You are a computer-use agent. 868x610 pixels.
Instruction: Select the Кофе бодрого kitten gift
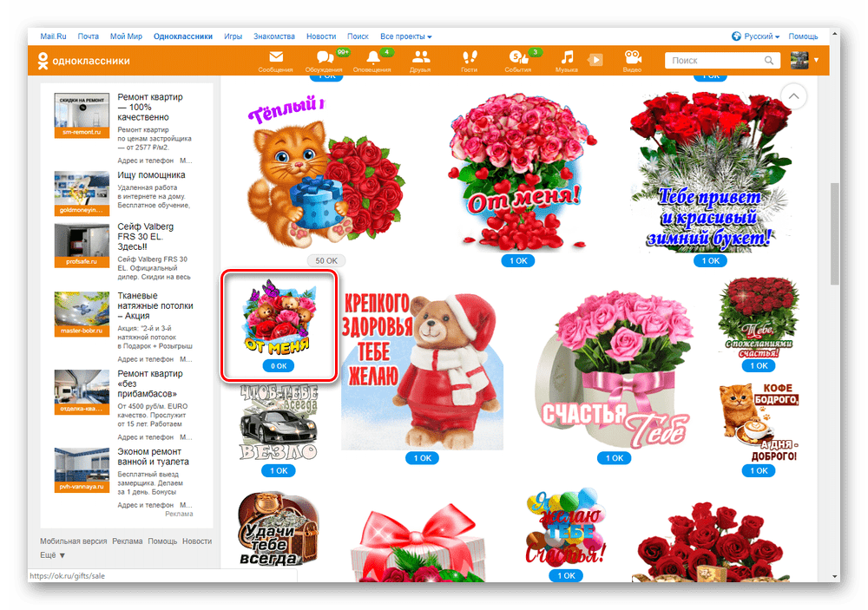click(x=759, y=423)
